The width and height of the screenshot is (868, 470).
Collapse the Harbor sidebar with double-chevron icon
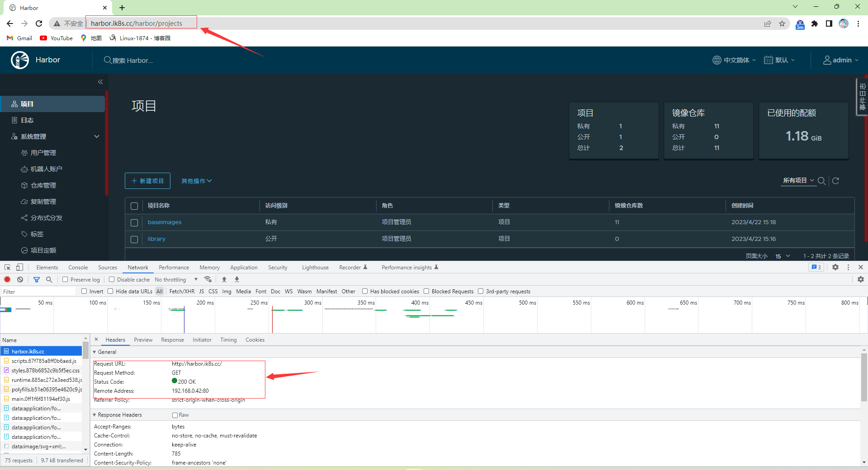[x=100, y=82]
